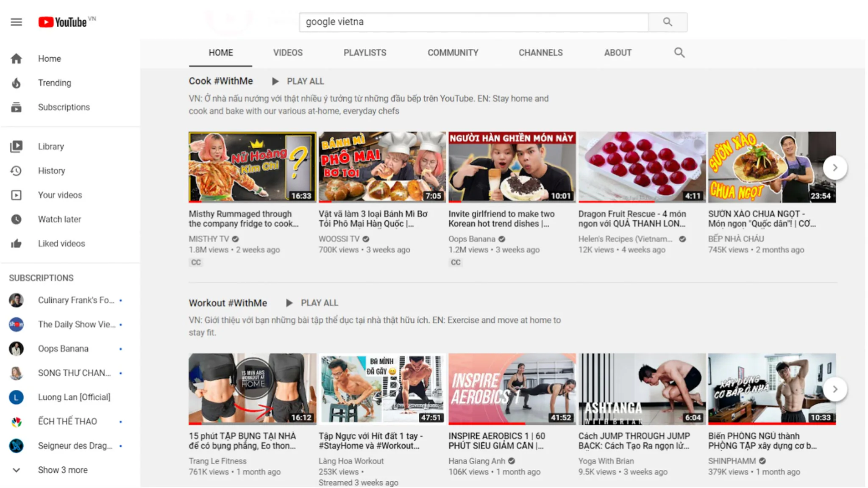The image size is (868, 488).
Task: Open SƯỜN XÀO CHUA NGỌT thumbnail
Action: [x=772, y=167]
